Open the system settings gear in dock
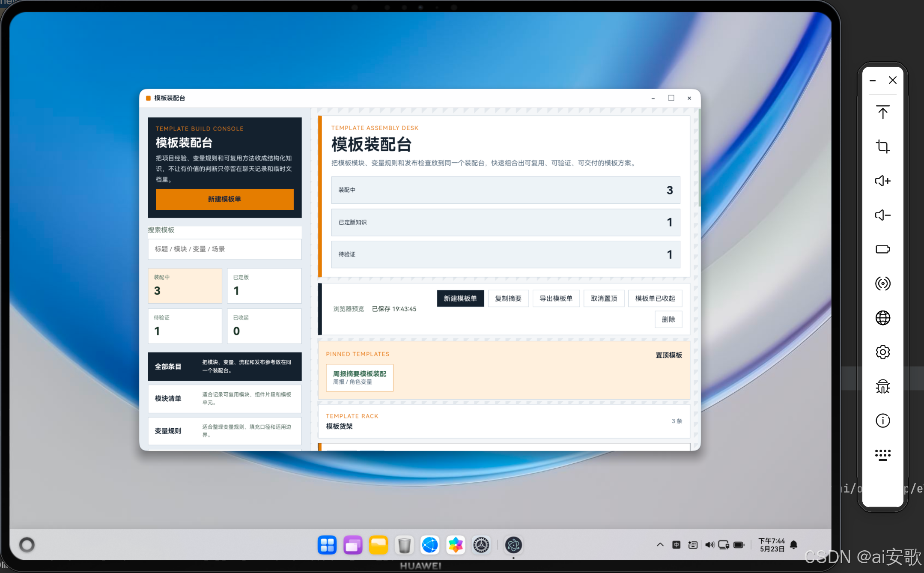This screenshot has width=924, height=573. (x=481, y=545)
